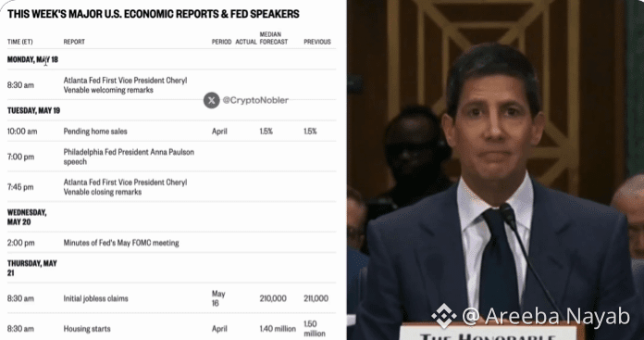
Task: Click the 1.50 million previous value
Action: pos(315,329)
